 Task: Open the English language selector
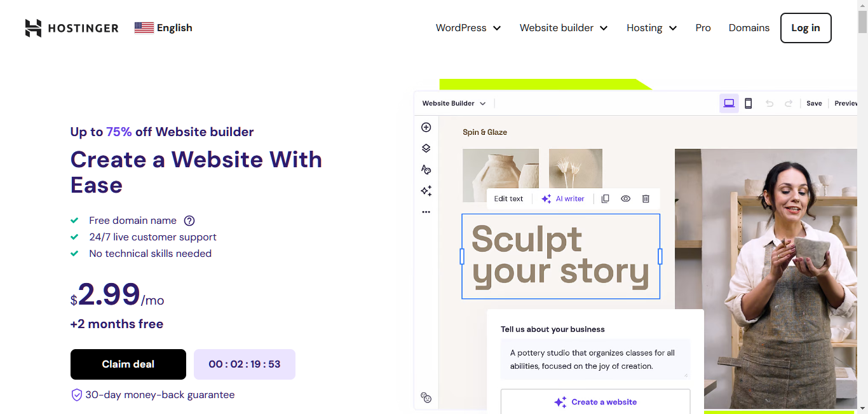pyautogui.click(x=163, y=28)
